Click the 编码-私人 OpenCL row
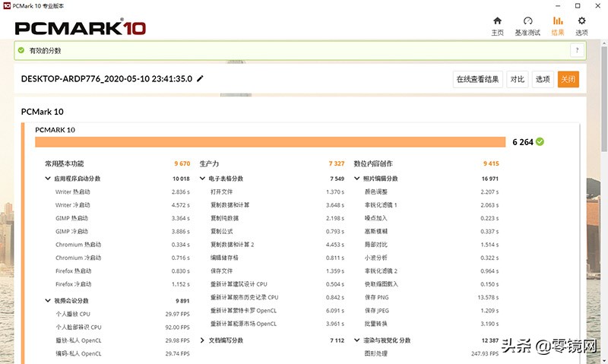Screen dimensions: 608x364 pyautogui.click(x=122, y=353)
